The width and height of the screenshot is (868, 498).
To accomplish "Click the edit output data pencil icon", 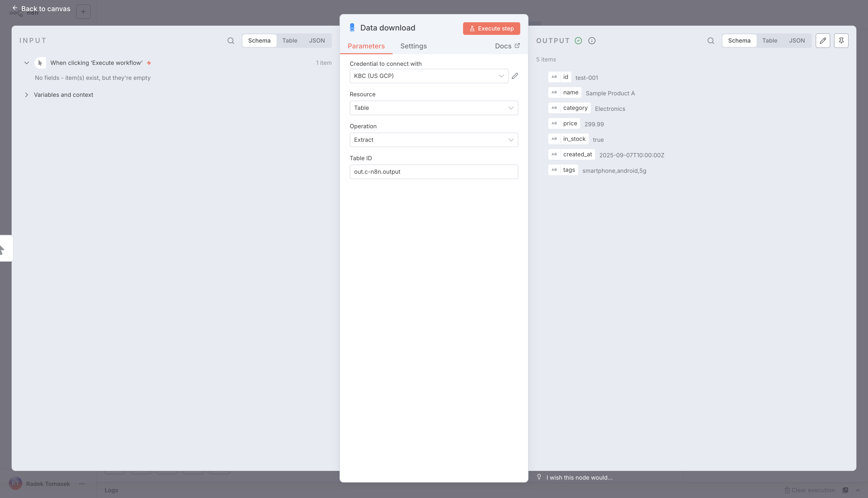I will click(x=823, y=40).
